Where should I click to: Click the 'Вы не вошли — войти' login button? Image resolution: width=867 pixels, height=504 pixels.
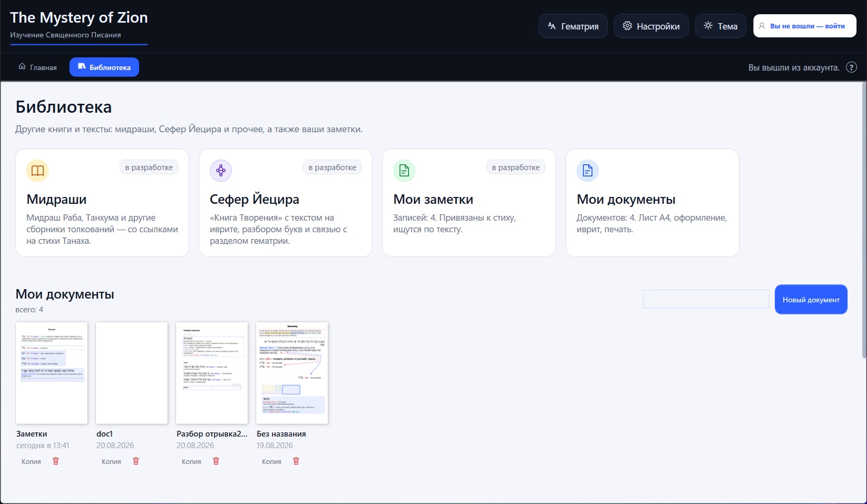[805, 26]
